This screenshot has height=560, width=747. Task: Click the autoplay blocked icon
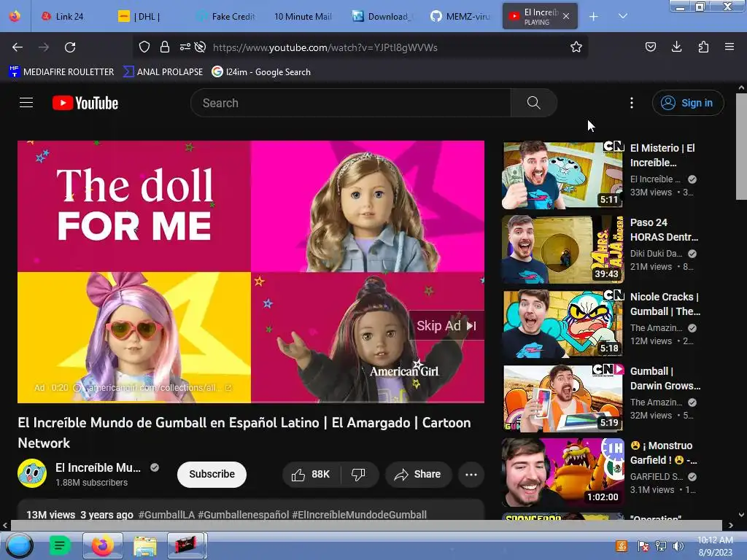click(x=201, y=47)
